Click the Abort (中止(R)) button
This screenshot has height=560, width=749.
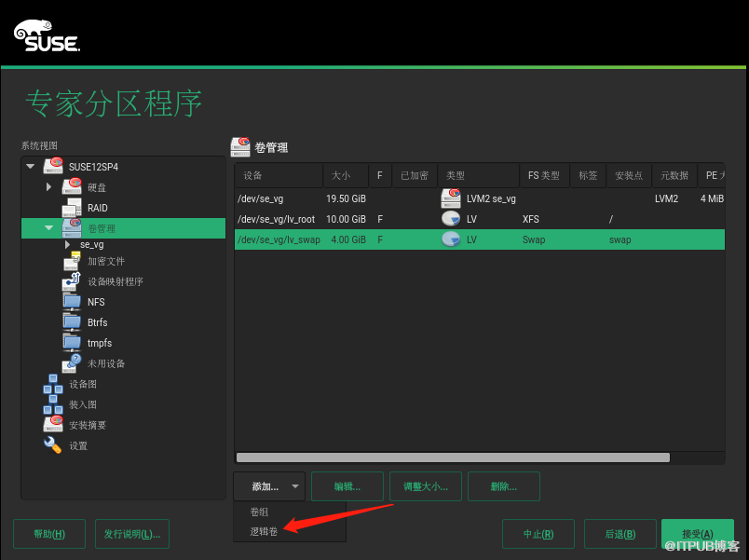[538, 534]
